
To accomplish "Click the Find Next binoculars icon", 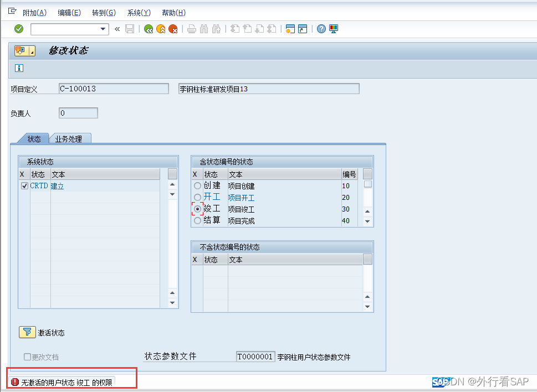I will 216,29.
